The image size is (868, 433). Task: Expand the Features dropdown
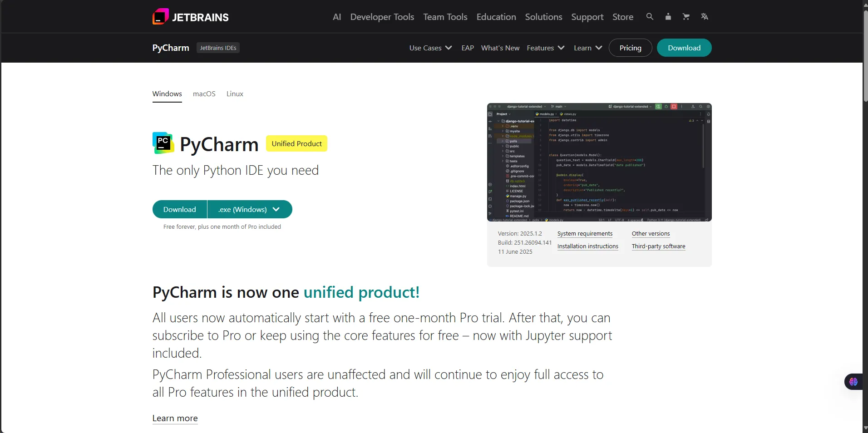(x=546, y=48)
